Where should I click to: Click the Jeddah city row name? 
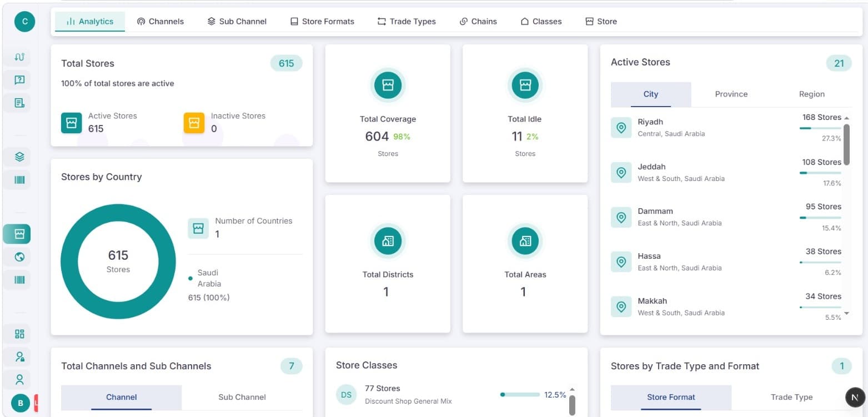[x=651, y=167]
